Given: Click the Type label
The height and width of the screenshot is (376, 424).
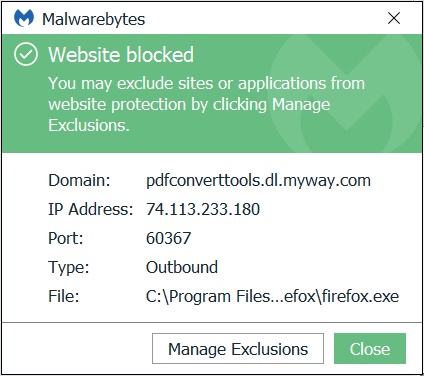Looking at the screenshot, I should [x=69, y=268].
